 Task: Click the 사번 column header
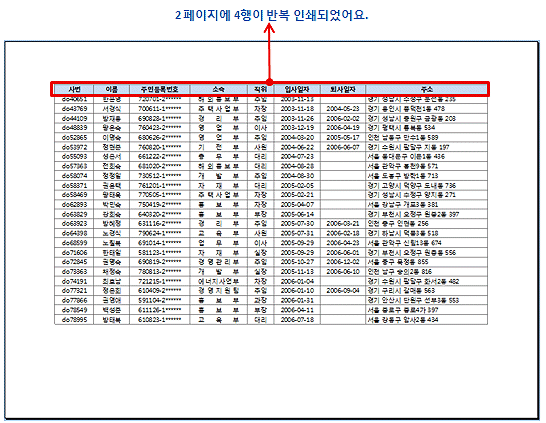(x=74, y=89)
